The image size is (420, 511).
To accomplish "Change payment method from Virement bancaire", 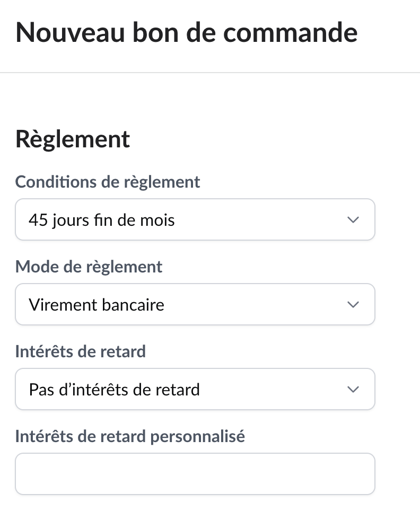I will [195, 304].
